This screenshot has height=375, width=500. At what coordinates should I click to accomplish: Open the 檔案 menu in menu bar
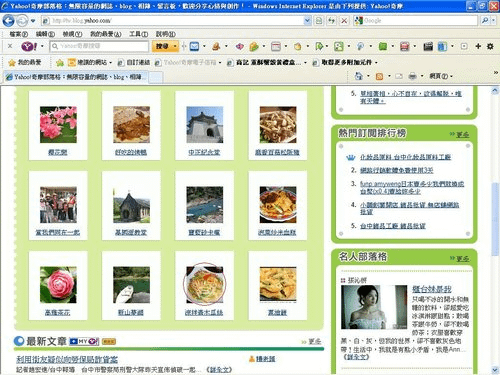pos(19,34)
